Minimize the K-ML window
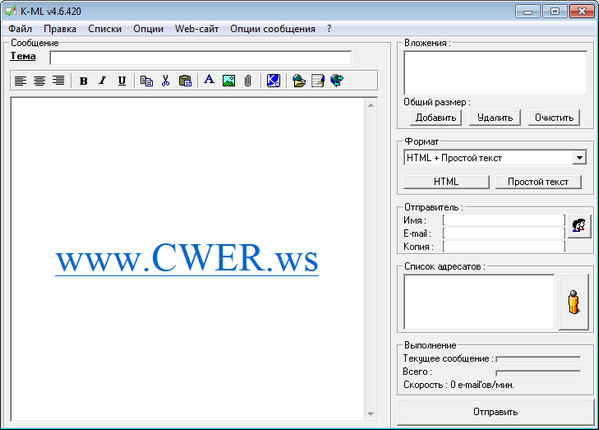Image resolution: width=599 pixels, height=430 pixels. (x=528, y=11)
